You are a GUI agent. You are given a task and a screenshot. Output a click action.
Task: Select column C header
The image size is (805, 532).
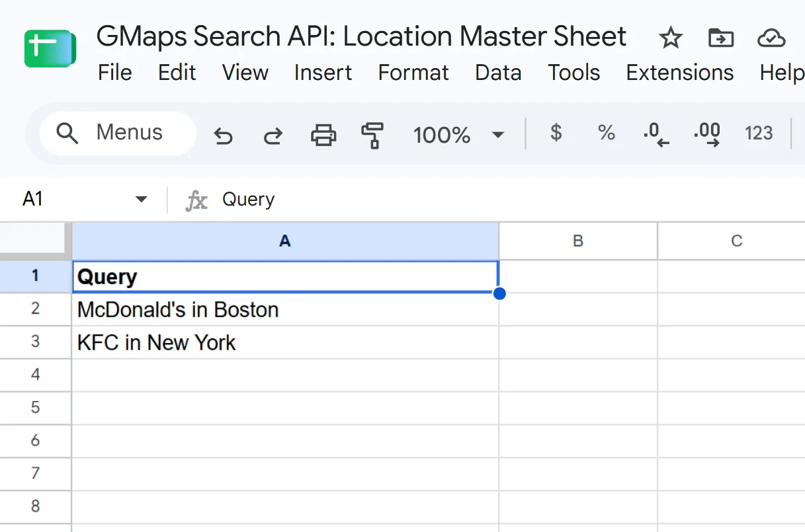pyautogui.click(x=732, y=241)
